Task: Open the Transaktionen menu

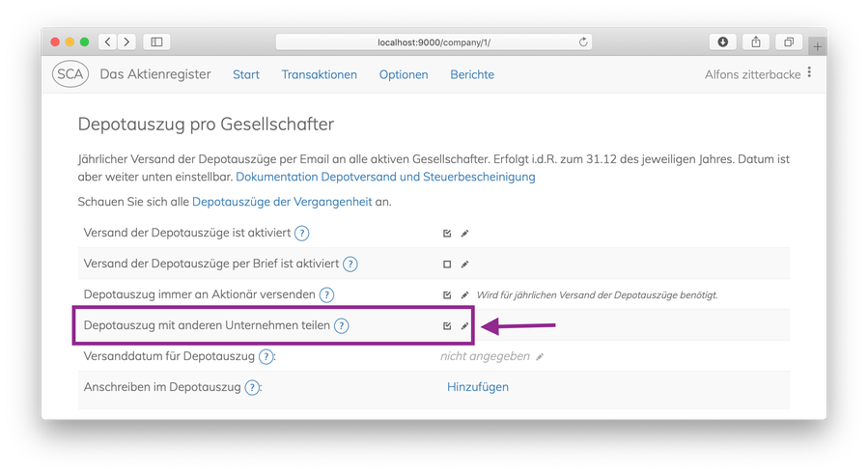Action: click(320, 74)
